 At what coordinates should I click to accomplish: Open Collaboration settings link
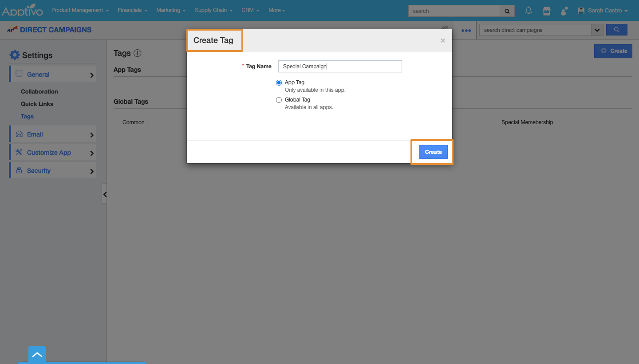pyautogui.click(x=39, y=91)
